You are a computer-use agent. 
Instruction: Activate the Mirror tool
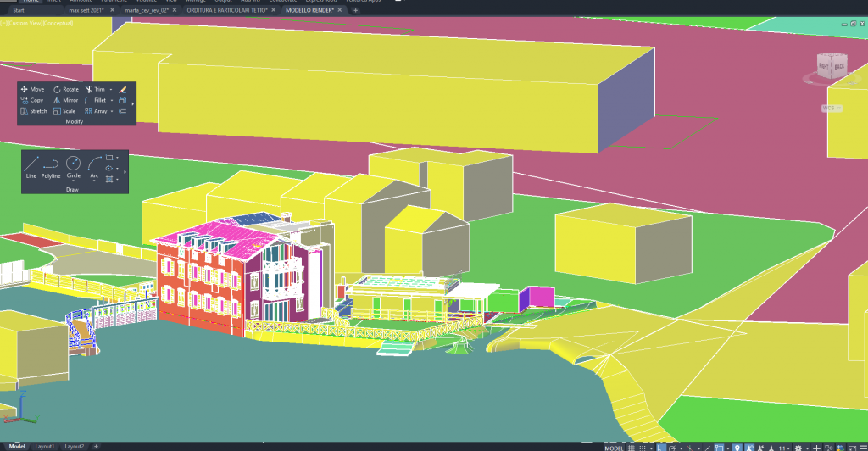(x=66, y=100)
